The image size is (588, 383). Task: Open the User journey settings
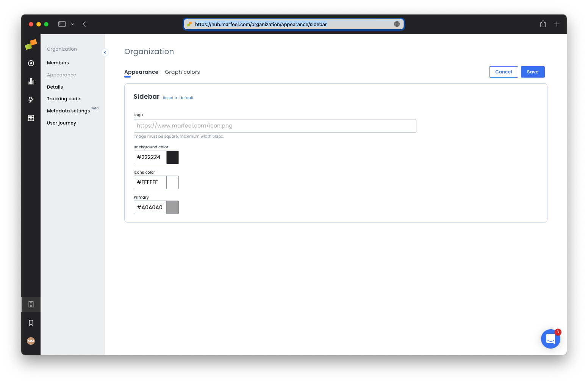pyautogui.click(x=61, y=123)
